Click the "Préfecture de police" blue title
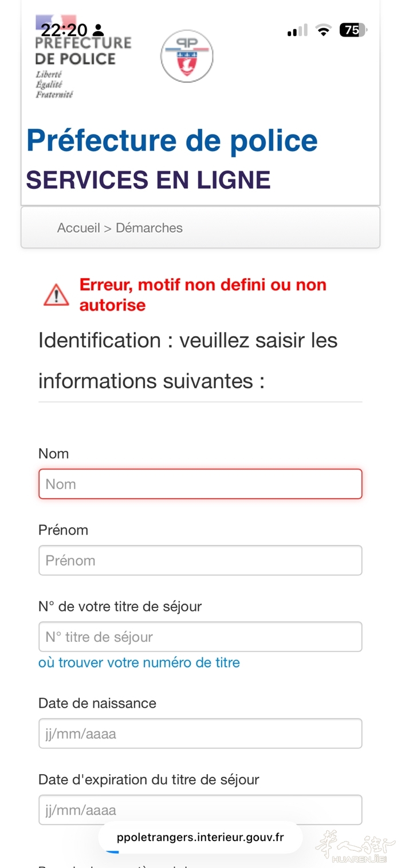The height and width of the screenshot is (868, 401). (172, 141)
